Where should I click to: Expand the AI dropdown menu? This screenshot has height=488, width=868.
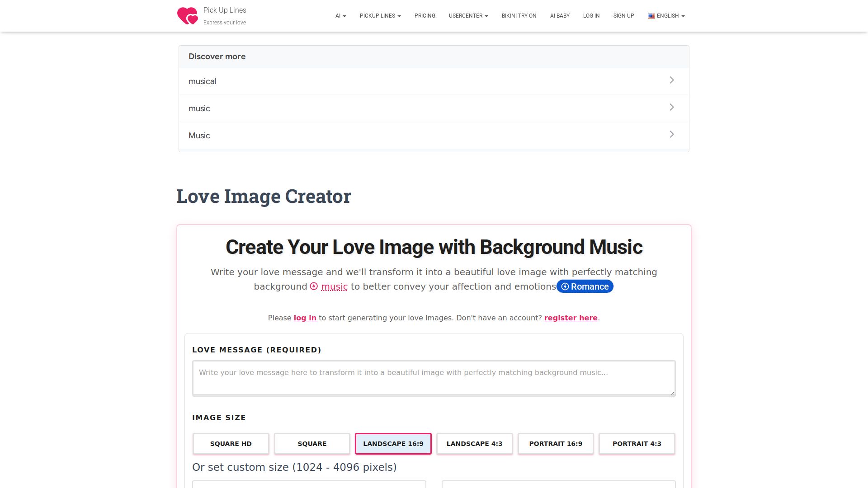[341, 16]
